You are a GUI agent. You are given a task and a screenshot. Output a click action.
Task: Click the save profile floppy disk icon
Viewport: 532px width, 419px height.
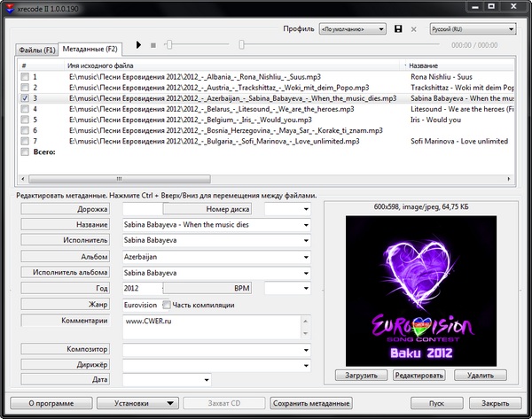click(x=398, y=29)
